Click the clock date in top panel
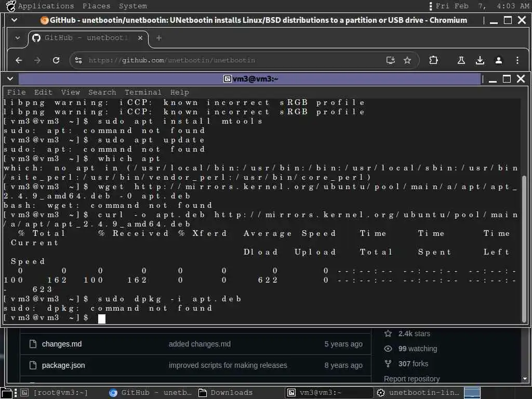This screenshot has width=532, height=399. (x=482, y=6)
